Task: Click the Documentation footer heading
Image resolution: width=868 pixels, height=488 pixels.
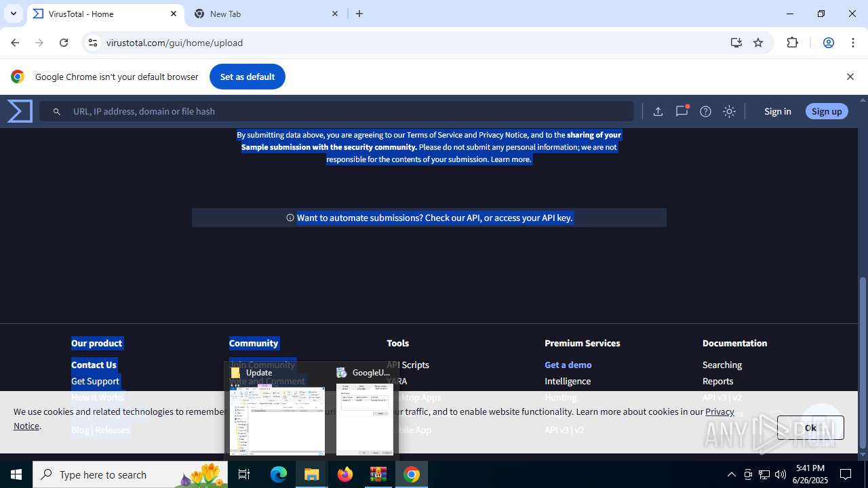Action: (x=735, y=343)
